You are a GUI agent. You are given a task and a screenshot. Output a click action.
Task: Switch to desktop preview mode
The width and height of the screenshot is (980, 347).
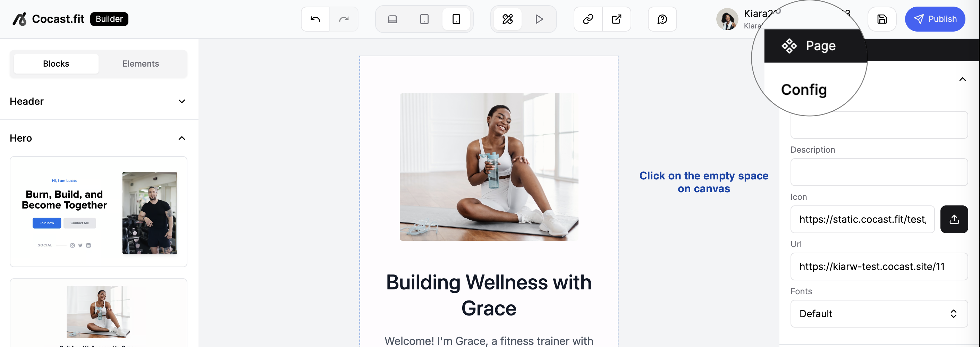point(392,19)
